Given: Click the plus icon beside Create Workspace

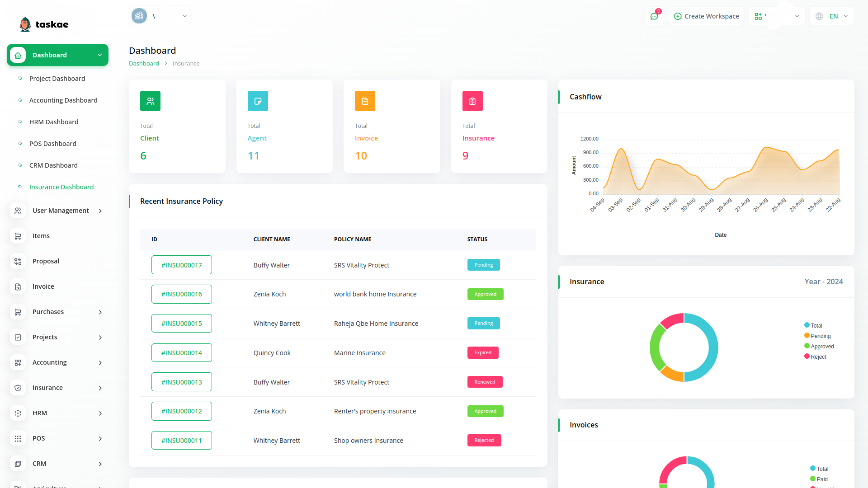Looking at the screenshot, I should point(678,16).
